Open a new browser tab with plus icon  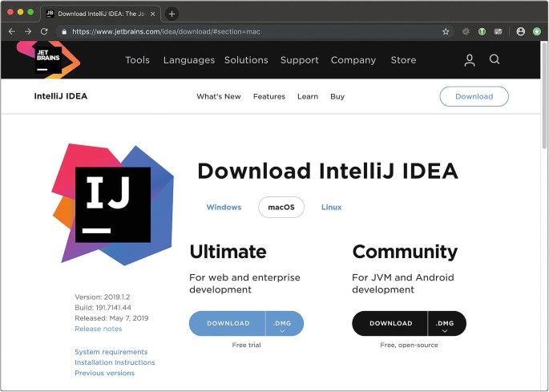point(172,14)
